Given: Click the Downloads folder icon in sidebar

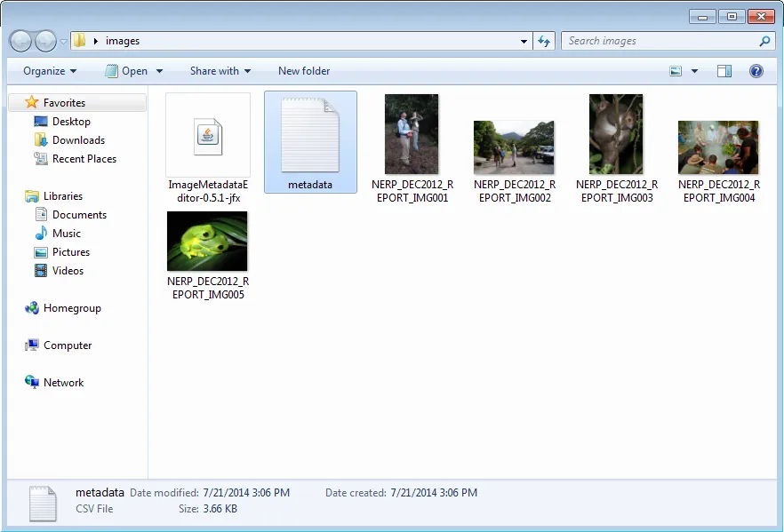Looking at the screenshot, I should pyautogui.click(x=41, y=139).
